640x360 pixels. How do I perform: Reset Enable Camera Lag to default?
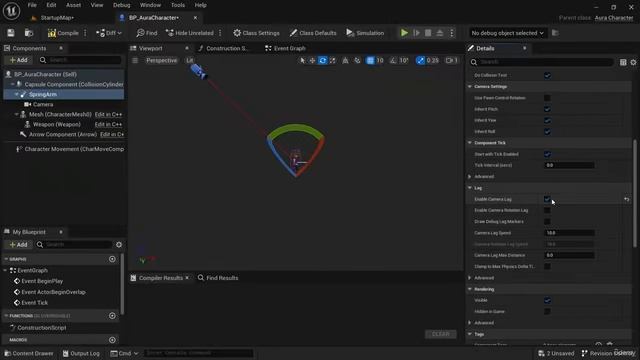(x=627, y=199)
